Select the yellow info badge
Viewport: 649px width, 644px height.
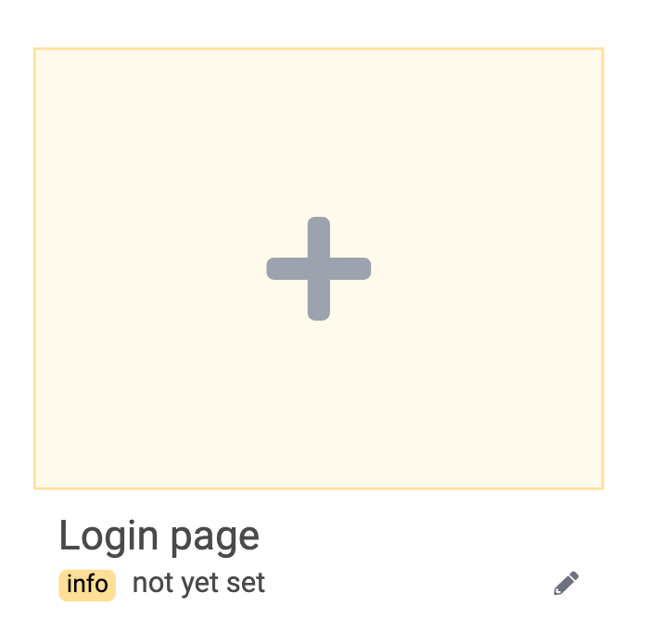tap(87, 585)
